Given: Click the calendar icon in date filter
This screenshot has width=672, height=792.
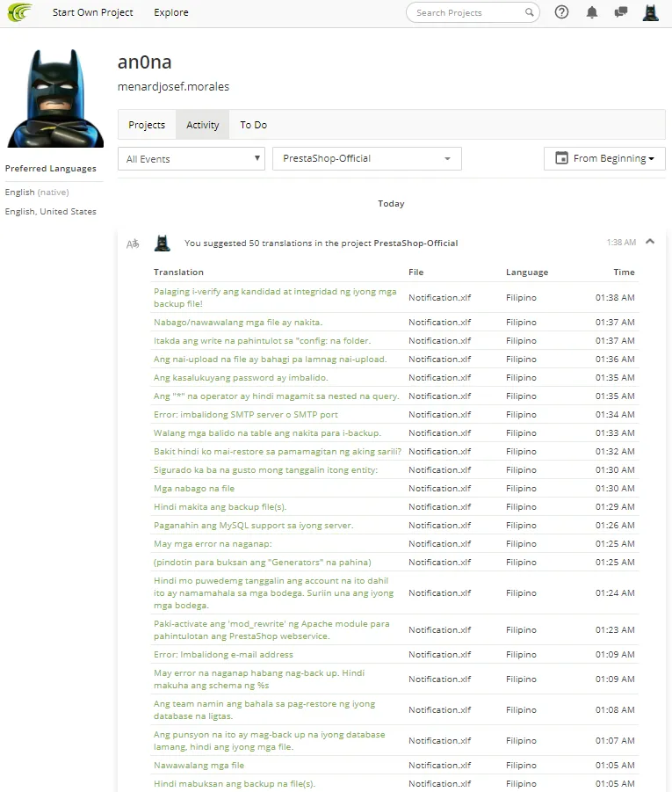Looking at the screenshot, I should (561, 158).
